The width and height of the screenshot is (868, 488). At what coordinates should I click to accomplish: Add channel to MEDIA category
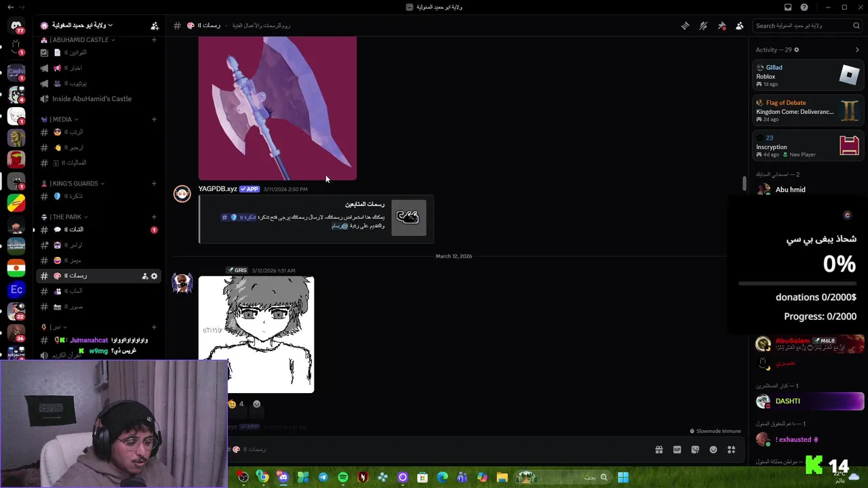coord(154,119)
